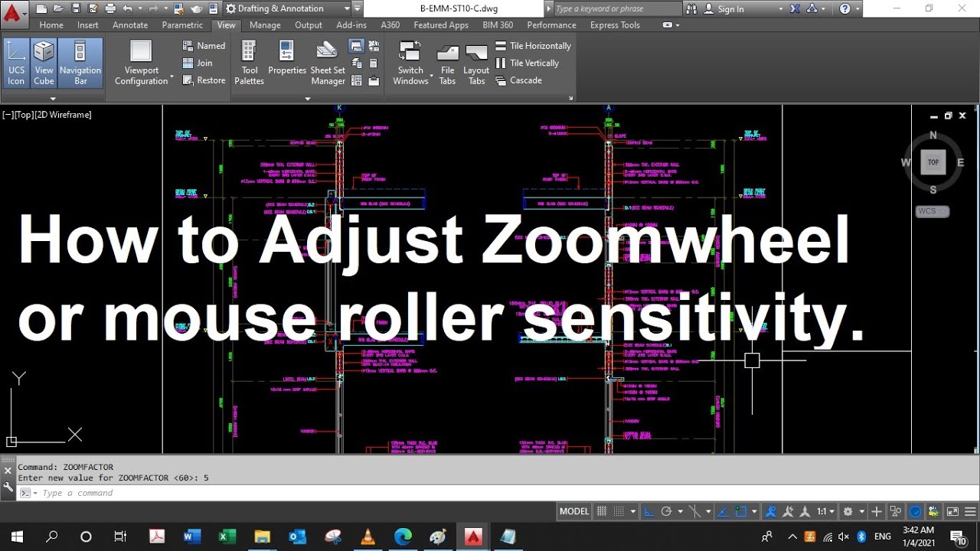Open the Properties palette
The height and width of the screenshot is (551, 980).
pyautogui.click(x=287, y=58)
